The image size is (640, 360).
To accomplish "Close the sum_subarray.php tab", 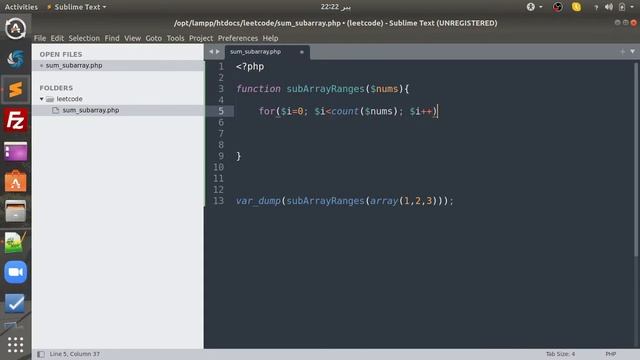I will 302,52.
